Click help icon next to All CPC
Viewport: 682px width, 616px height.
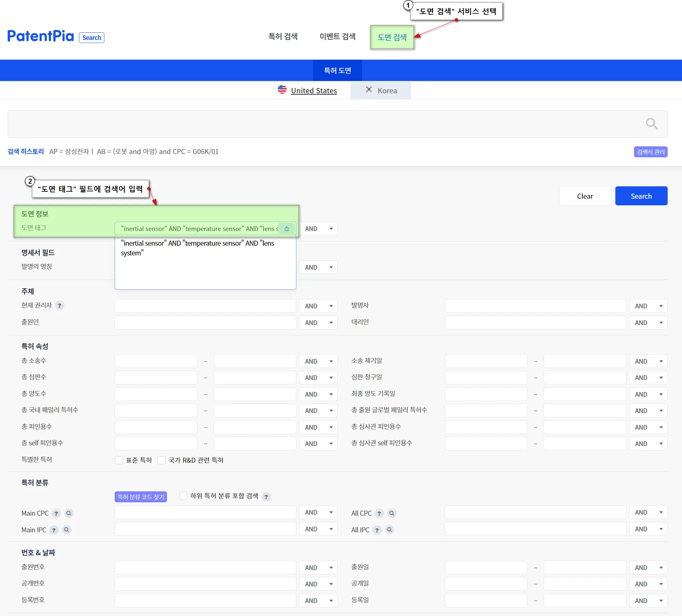[x=379, y=513]
